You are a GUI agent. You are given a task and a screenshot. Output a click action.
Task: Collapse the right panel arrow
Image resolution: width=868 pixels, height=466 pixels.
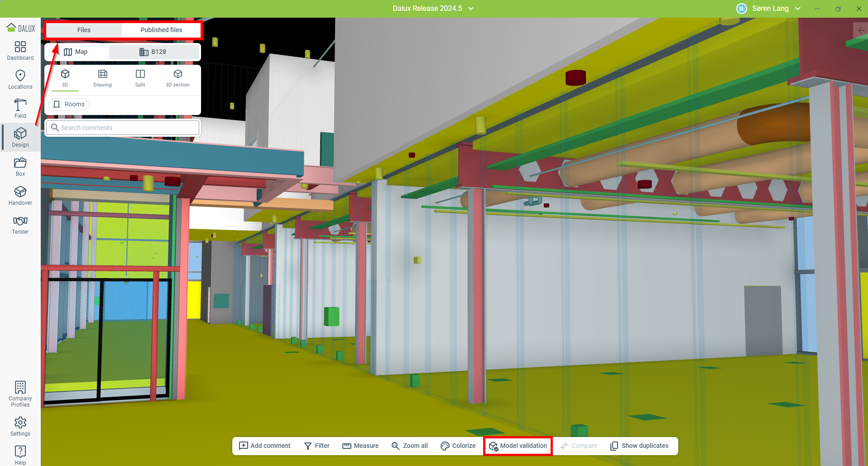[861, 30]
